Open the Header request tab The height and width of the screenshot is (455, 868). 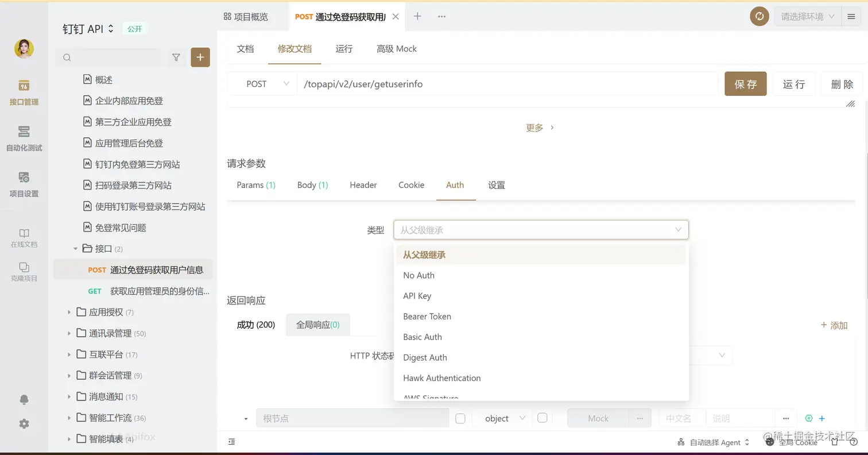(x=363, y=185)
